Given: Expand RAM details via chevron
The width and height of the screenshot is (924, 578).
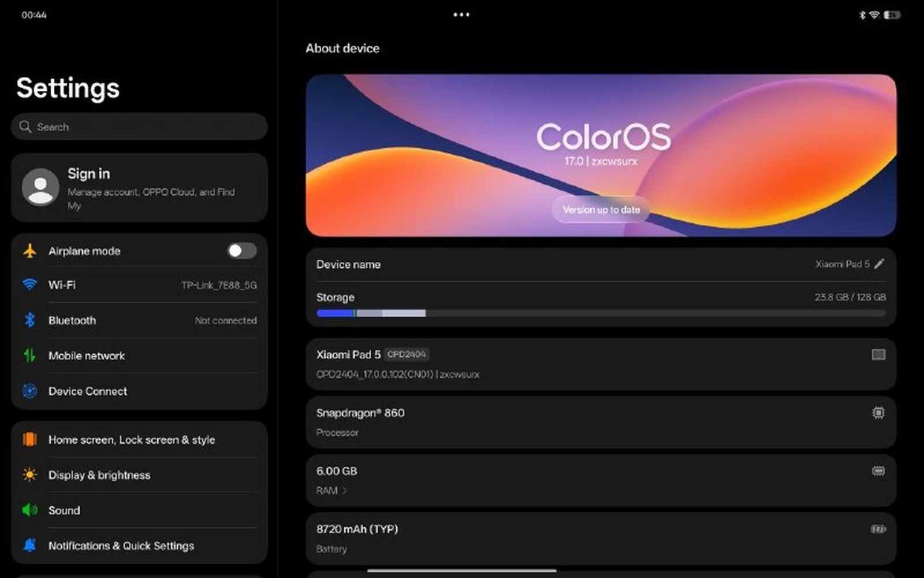Looking at the screenshot, I should (x=344, y=490).
